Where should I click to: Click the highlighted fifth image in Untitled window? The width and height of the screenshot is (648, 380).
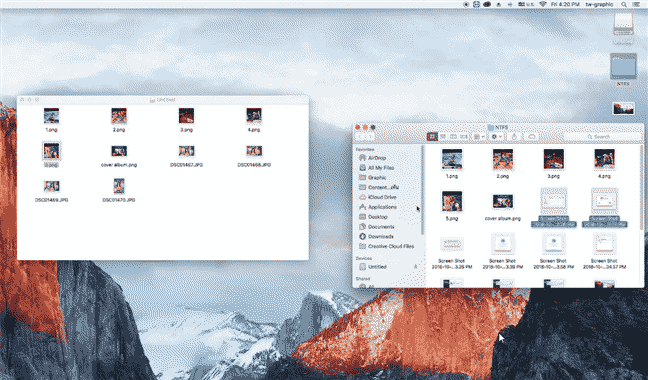(51, 151)
